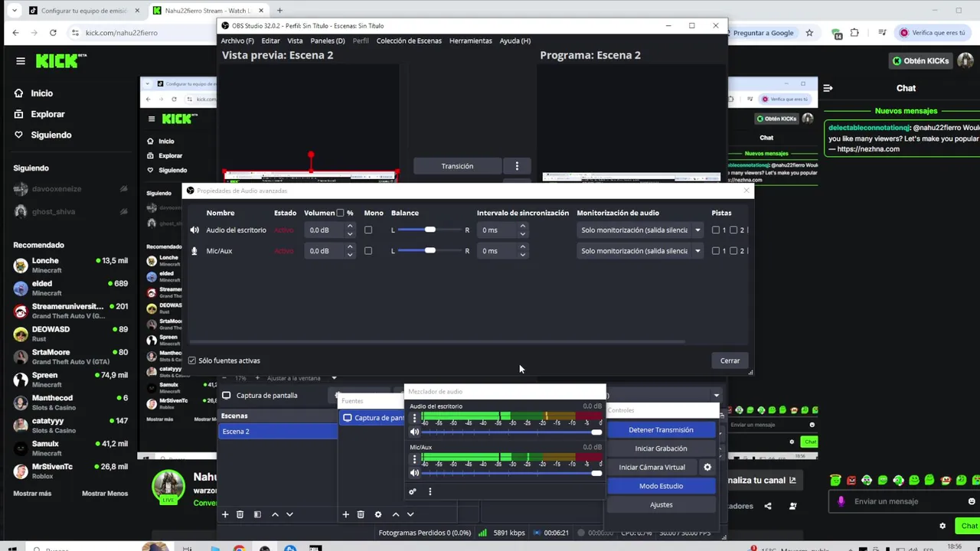Toggle track 1 for Audio del escritorio
Viewport: 980px width, 551px height.
716,230
